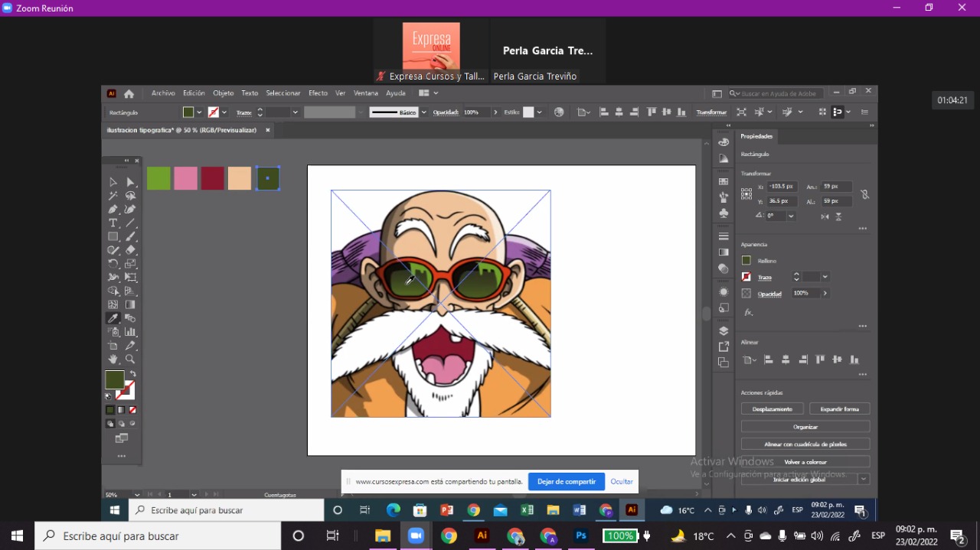Enable Draw Behind mode
Screen dimensions: 980x550
click(121, 423)
